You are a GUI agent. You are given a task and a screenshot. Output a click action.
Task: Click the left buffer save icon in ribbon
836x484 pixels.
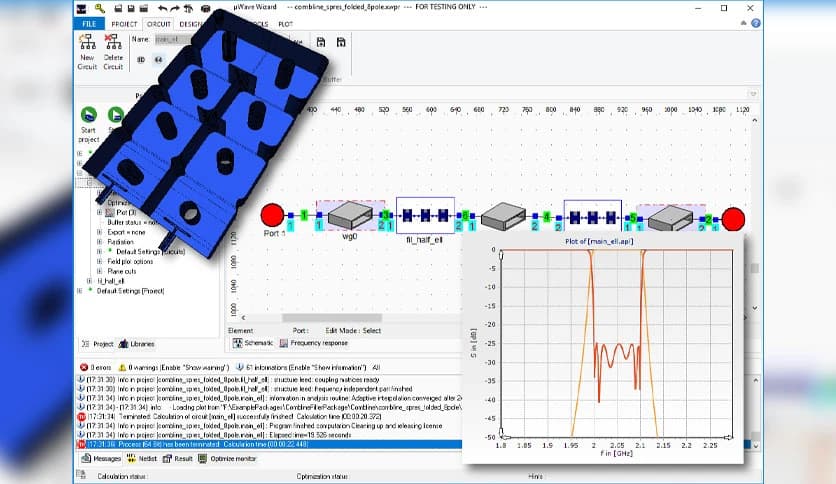coord(321,42)
